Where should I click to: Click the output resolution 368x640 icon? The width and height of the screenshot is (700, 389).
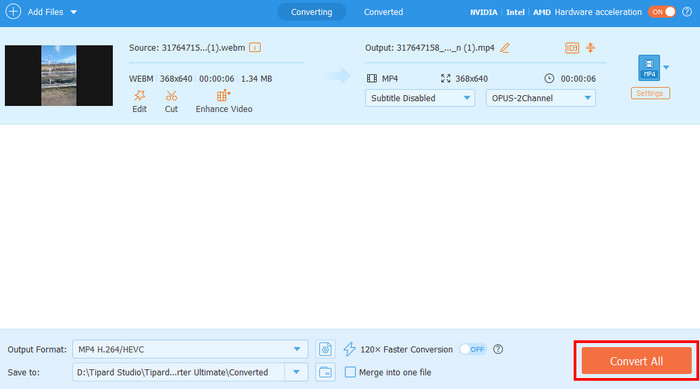(445, 79)
